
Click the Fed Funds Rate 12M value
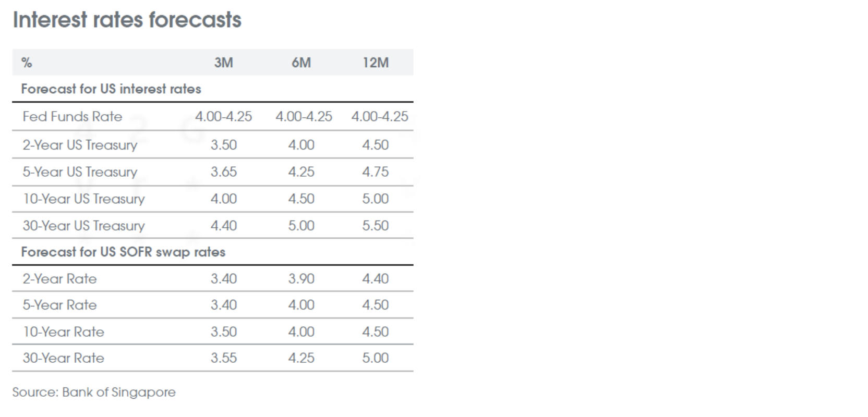(x=380, y=116)
